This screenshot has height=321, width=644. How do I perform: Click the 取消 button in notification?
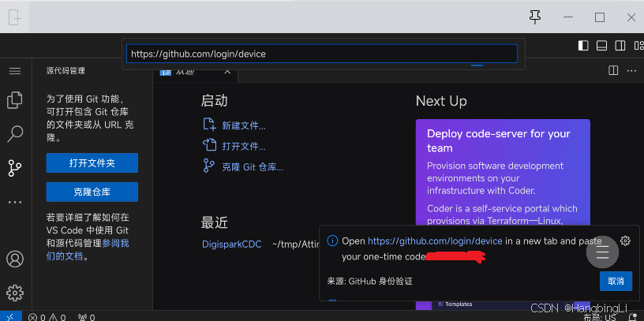pyautogui.click(x=616, y=282)
